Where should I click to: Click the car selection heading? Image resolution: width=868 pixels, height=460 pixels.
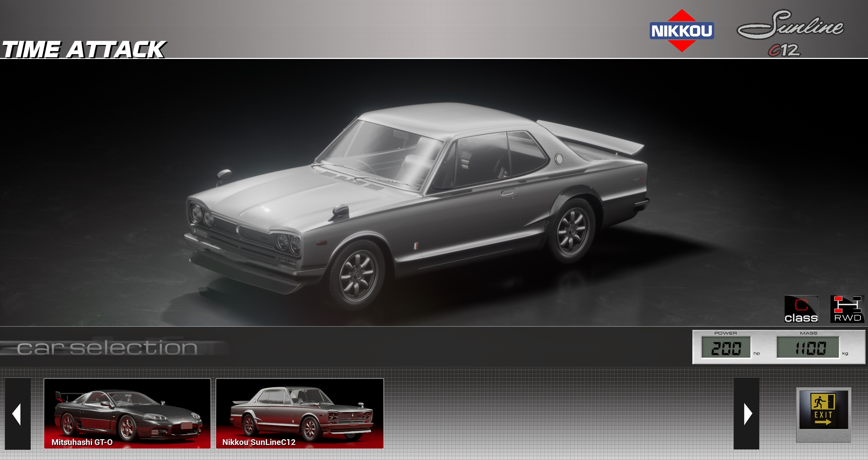107,348
